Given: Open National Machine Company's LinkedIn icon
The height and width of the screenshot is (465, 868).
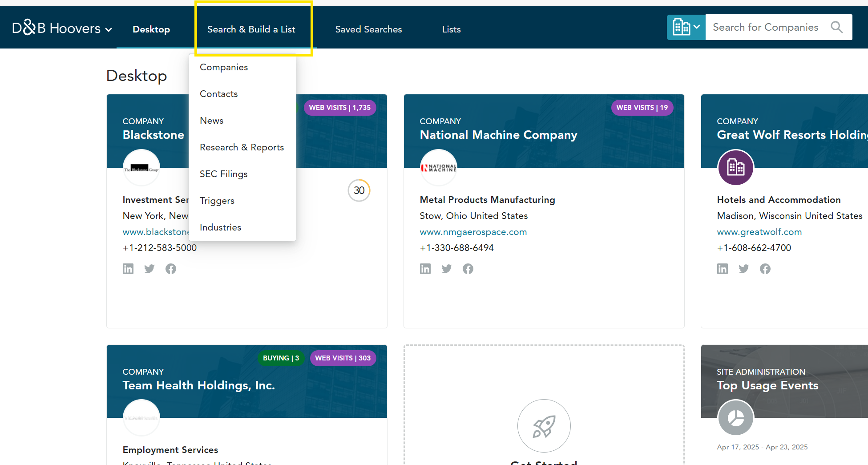Looking at the screenshot, I should pos(425,269).
